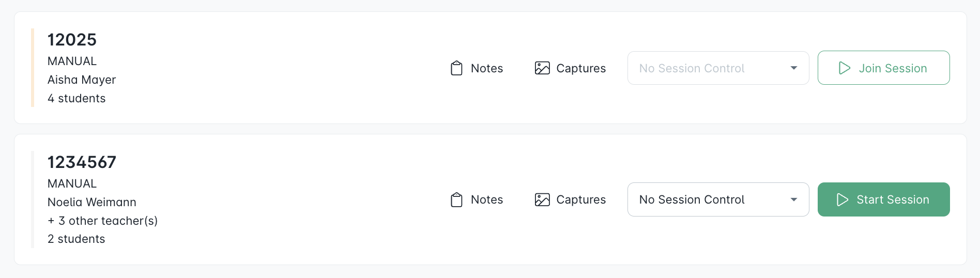Start Session for class 1234567
This screenshot has height=278, width=980.
pos(883,199)
